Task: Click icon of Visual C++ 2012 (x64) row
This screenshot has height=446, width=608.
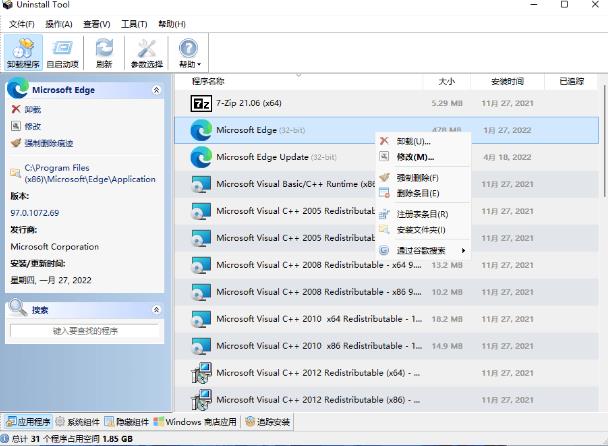Action: coord(201,373)
